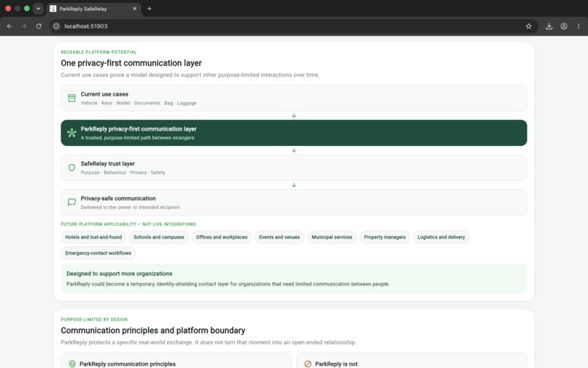Click the Offices and workplaces chip

[221, 237]
